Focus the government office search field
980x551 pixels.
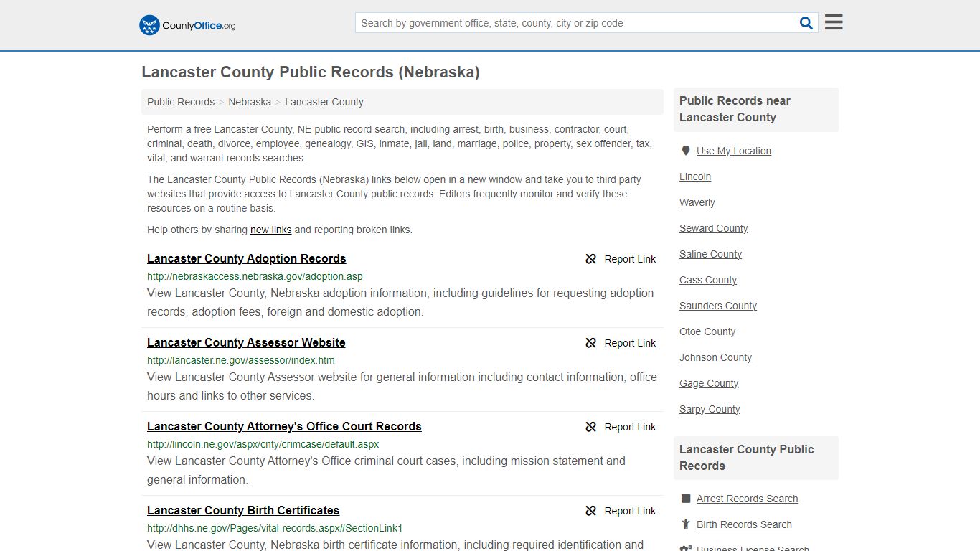pos(576,23)
